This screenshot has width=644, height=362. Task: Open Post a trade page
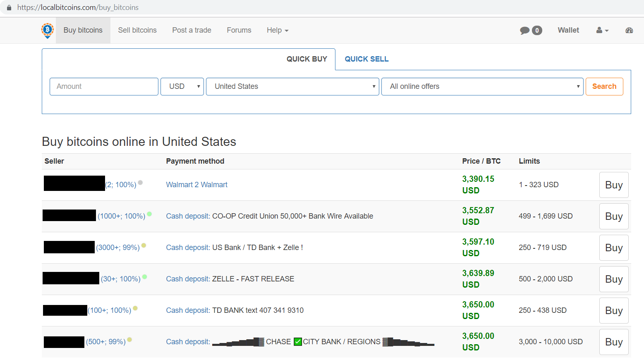pyautogui.click(x=192, y=30)
